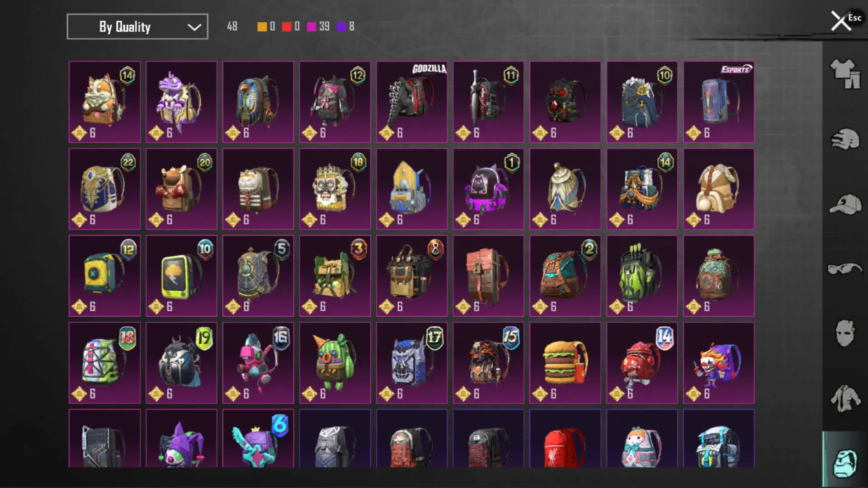868x488 pixels.
Task: Filter by the purple quality swatch
Action: pyautogui.click(x=341, y=27)
